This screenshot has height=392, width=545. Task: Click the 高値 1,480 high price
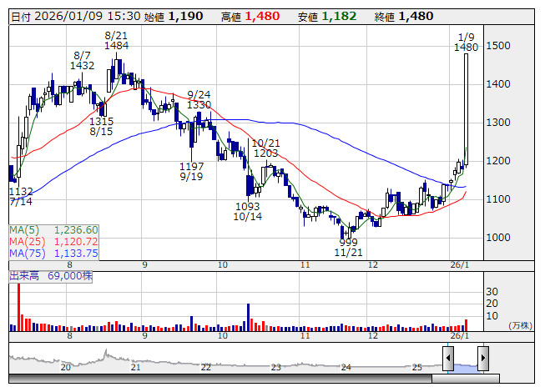pos(250,17)
